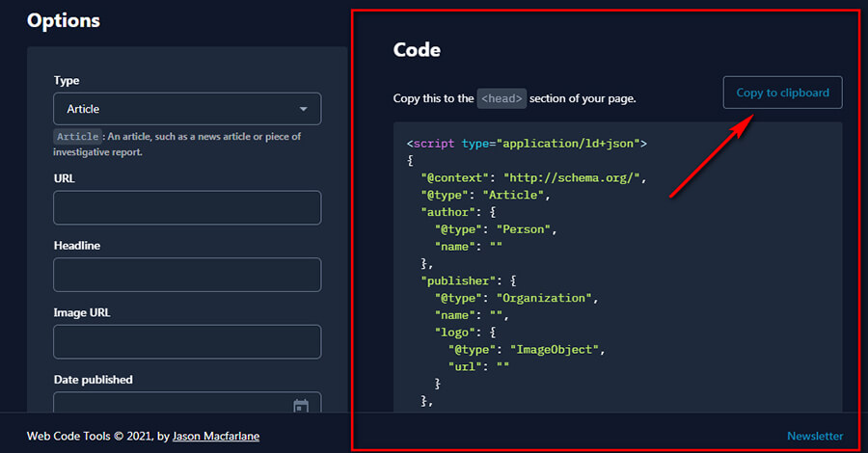The image size is (868, 453).
Task: Click the URL input field
Action: click(187, 207)
